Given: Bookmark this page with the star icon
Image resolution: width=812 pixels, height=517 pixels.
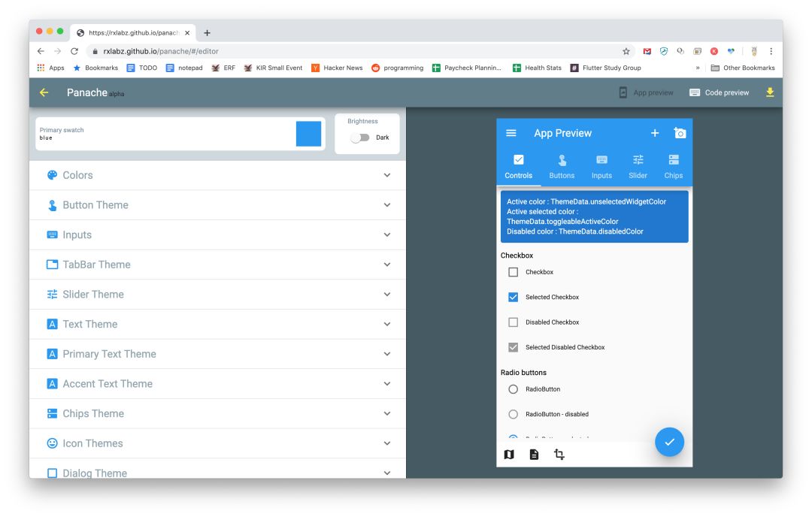Looking at the screenshot, I should click(x=626, y=51).
